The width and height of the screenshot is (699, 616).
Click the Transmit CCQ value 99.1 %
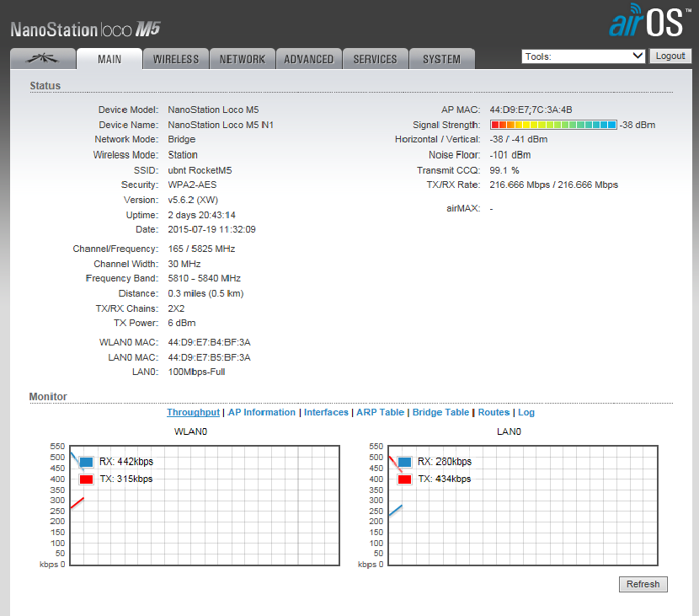[x=504, y=170]
